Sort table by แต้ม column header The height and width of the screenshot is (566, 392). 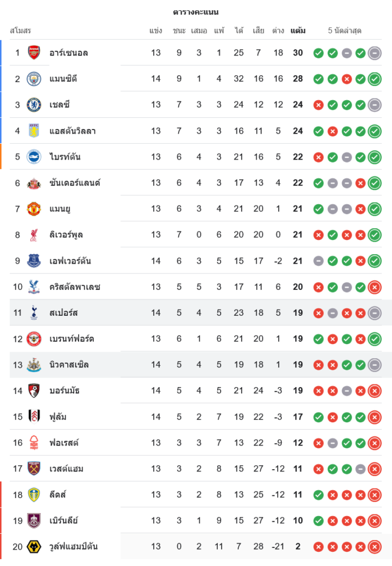298,31
